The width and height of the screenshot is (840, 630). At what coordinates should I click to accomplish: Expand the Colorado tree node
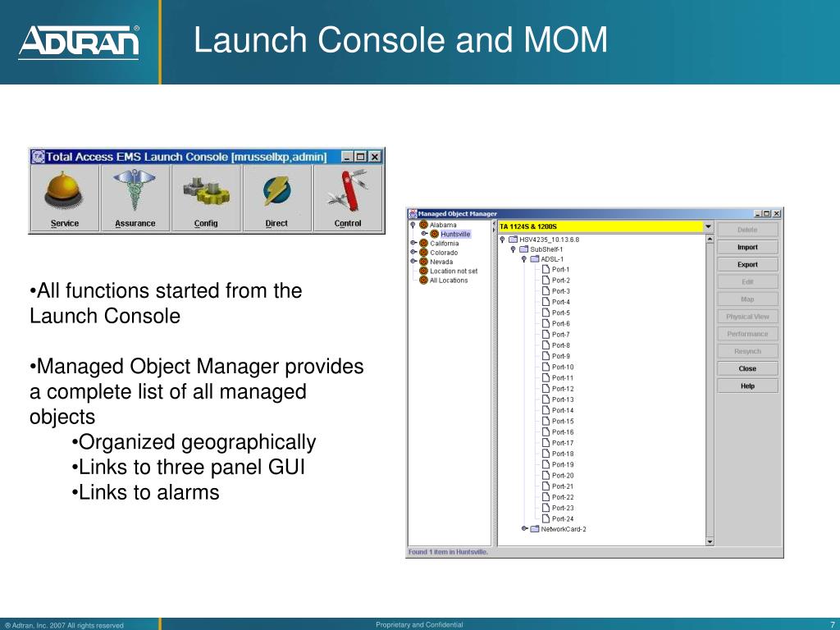[x=413, y=252]
